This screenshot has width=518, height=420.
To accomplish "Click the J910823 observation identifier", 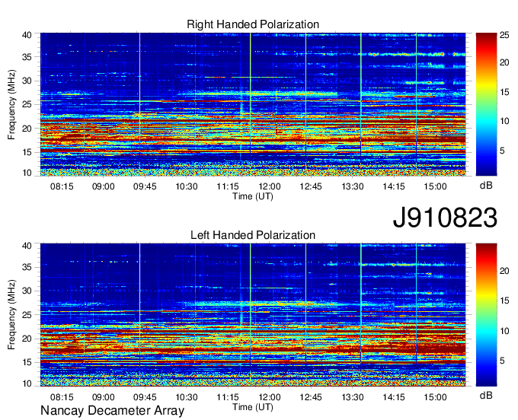I will click(x=445, y=218).
